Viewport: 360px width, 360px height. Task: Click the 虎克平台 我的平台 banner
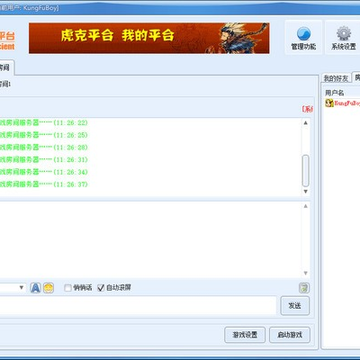tap(149, 38)
